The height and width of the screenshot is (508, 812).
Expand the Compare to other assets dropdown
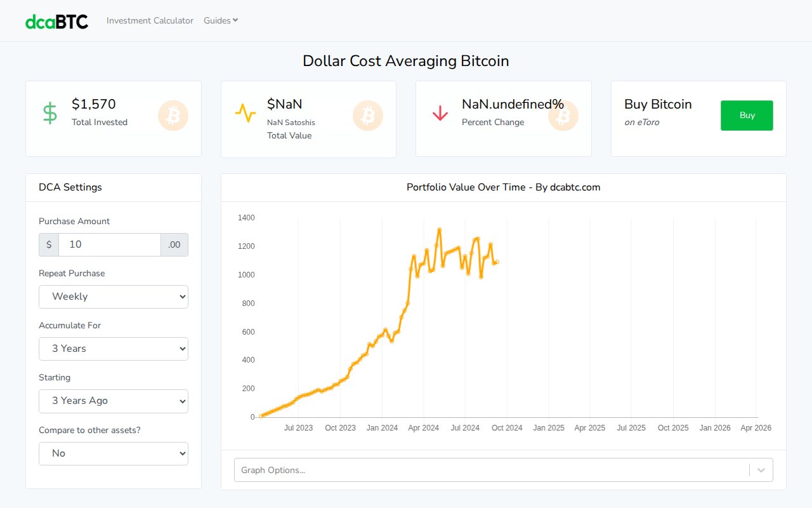tap(113, 453)
